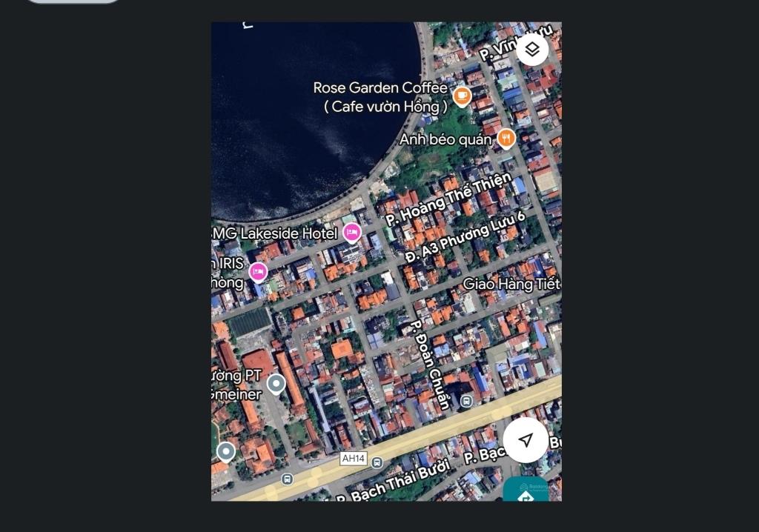Click the AH14 highway shield
Image resolution: width=759 pixels, height=532 pixels.
pyautogui.click(x=354, y=459)
